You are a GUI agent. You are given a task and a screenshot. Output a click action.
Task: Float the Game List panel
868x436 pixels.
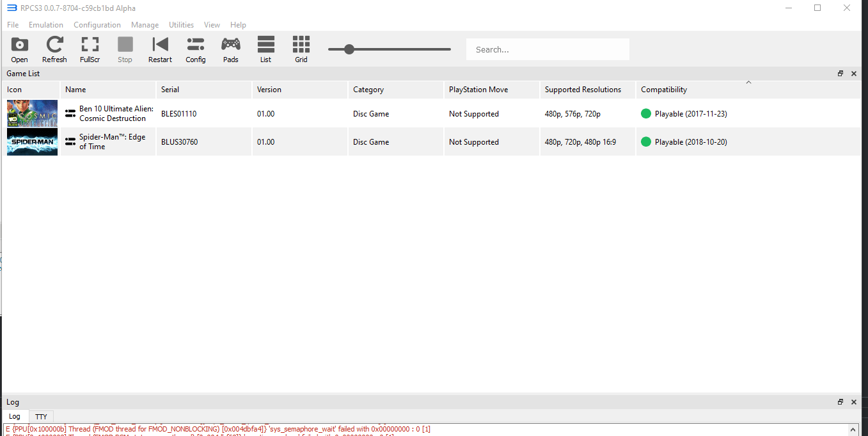tap(840, 74)
